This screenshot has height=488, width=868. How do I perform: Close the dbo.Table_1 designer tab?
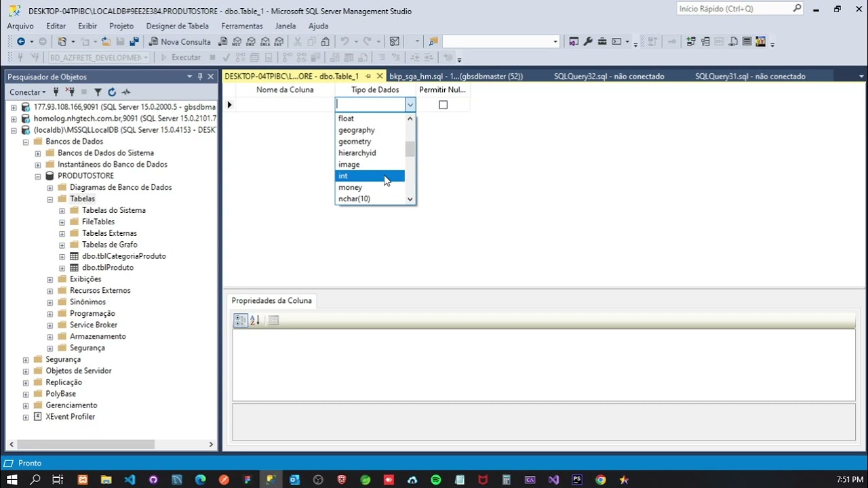pyautogui.click(x=380, y=76)
